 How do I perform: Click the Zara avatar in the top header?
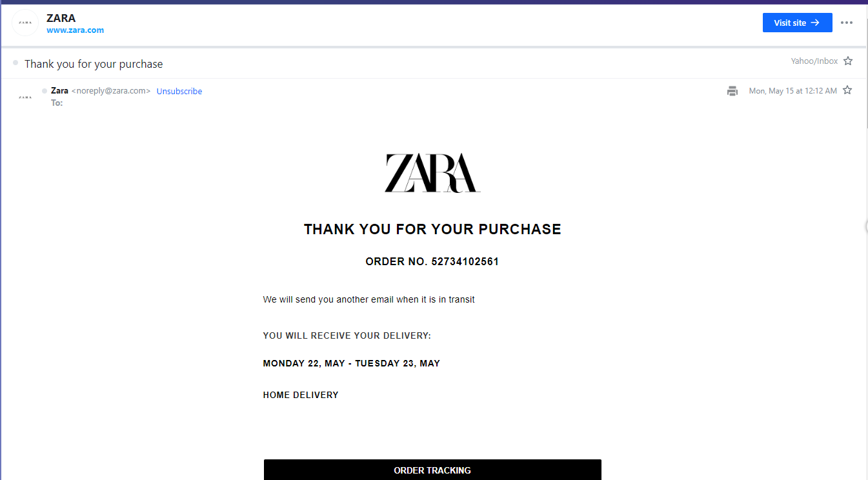tap(25, 23)
